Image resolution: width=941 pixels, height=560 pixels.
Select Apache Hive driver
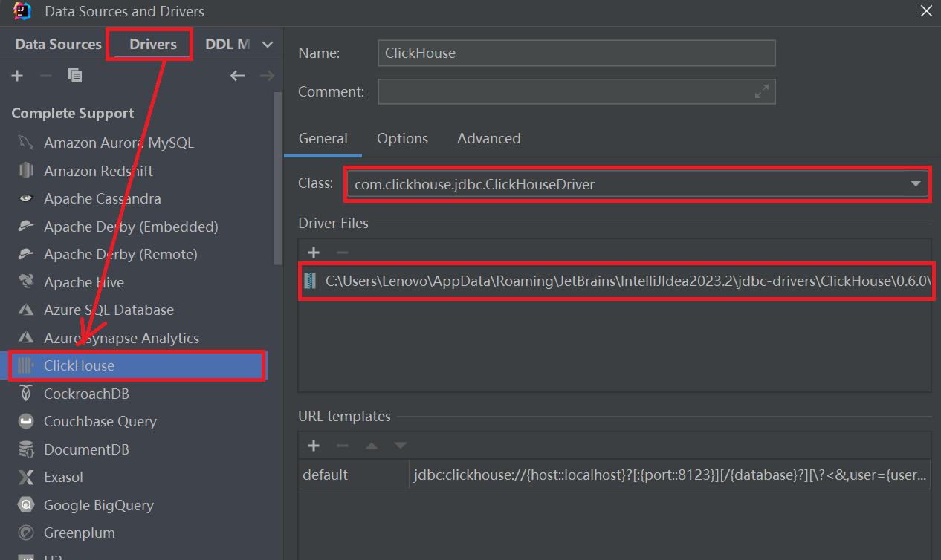click(x=84, y=282)
